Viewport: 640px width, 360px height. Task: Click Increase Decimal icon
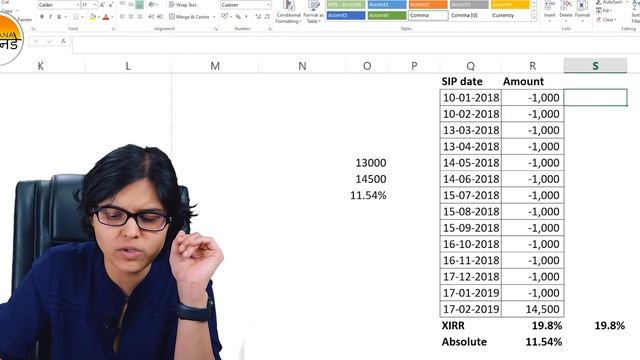[x=258, y=17]
